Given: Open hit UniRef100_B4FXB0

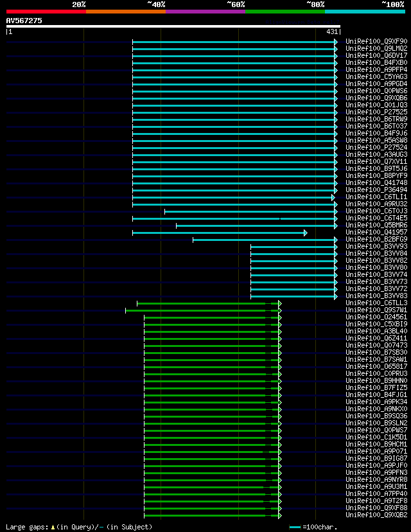Looking at the screenshot, I should pyautogui.click(x=376, y=62).
